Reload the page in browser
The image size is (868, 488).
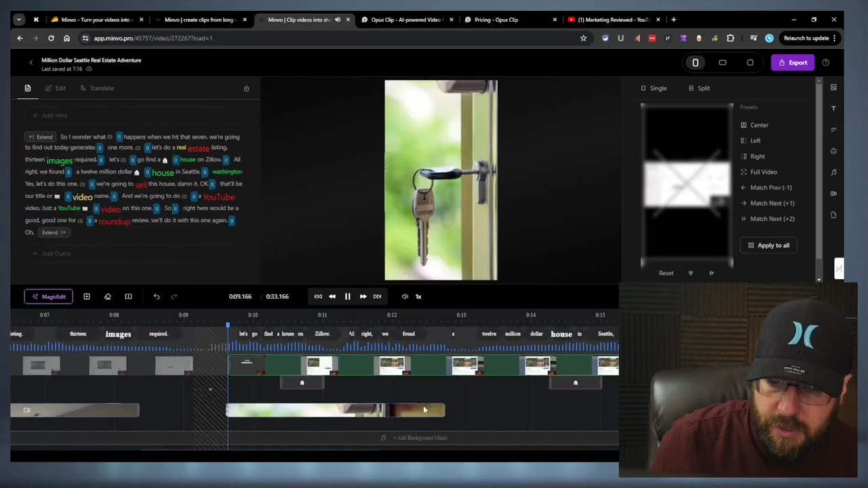[x=51, y=38]
